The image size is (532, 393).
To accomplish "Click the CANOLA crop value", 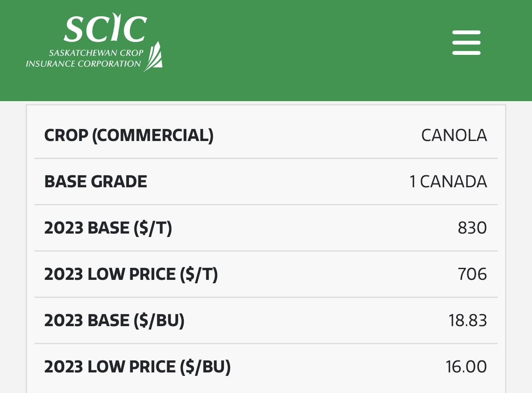I will (x=454, y=135).
